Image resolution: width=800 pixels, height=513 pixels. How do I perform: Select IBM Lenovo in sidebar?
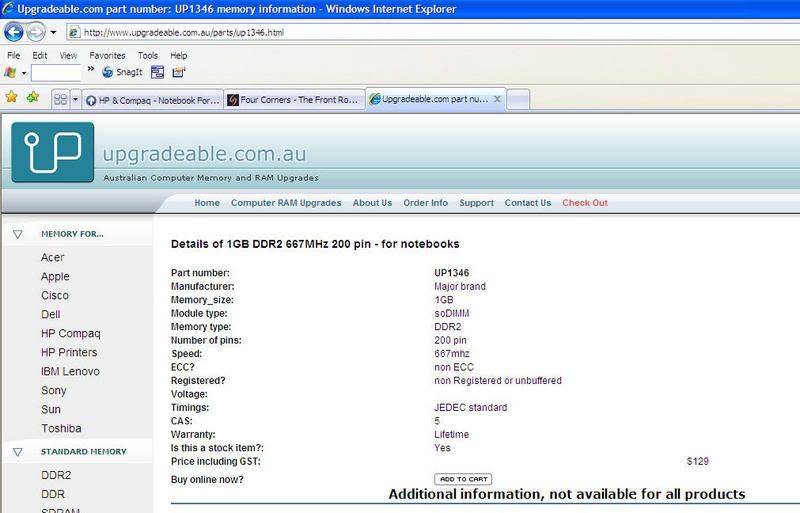click(70, 372)
